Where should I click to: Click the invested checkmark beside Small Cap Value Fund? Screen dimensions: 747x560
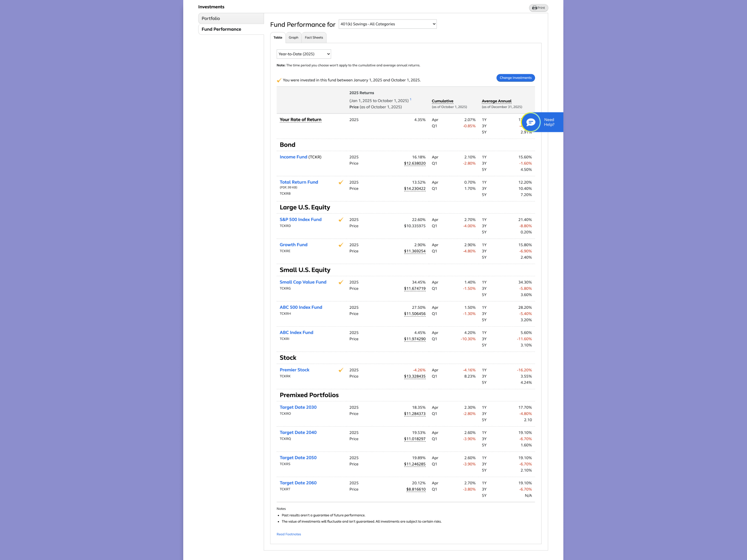[x=341, y=282]
